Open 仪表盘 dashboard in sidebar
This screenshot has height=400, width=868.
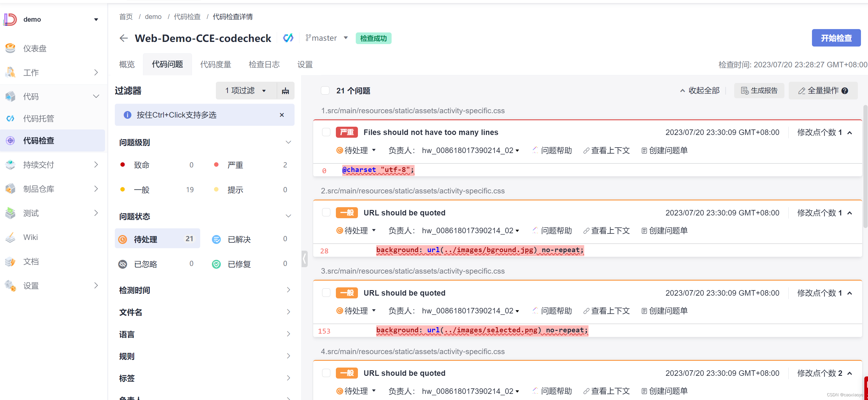point(34,48)
